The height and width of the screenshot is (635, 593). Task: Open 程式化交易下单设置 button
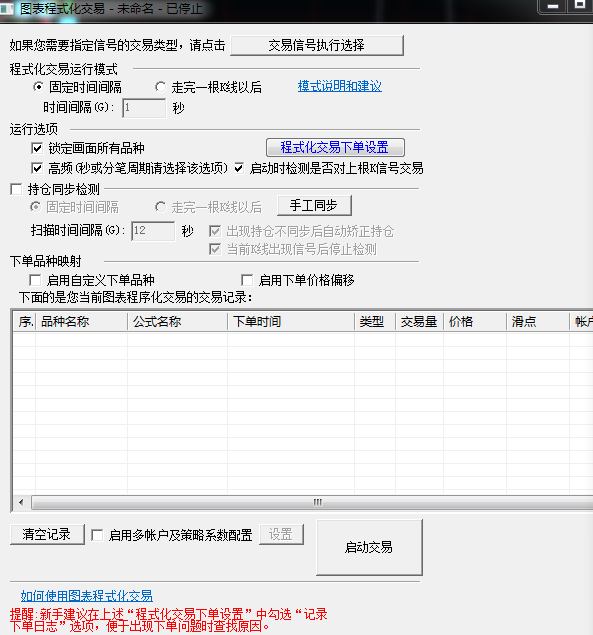click(335, 147)
